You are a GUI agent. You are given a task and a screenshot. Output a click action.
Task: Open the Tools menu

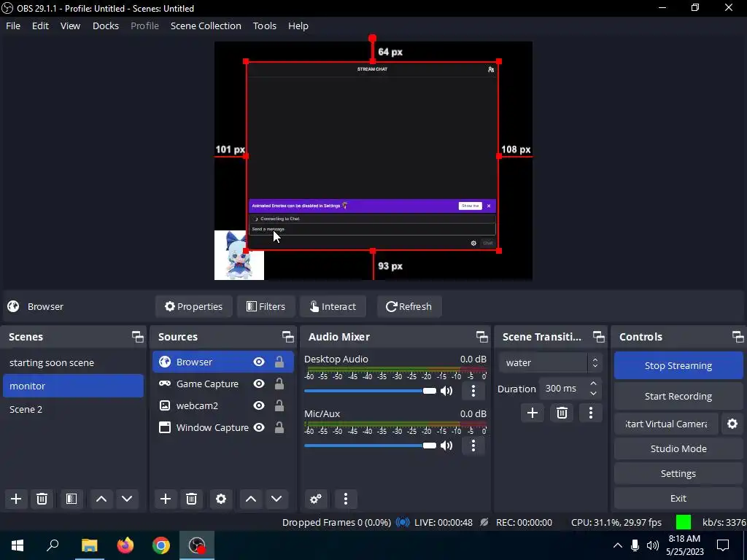pyautogui.click(x=264, y=26)
